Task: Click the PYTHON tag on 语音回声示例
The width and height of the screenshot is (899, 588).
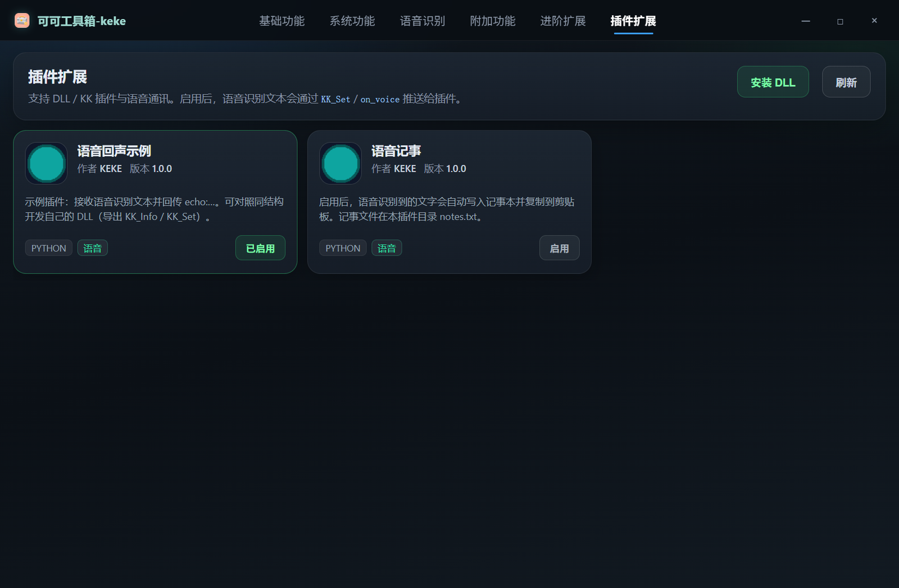Action: pos(49,248)
